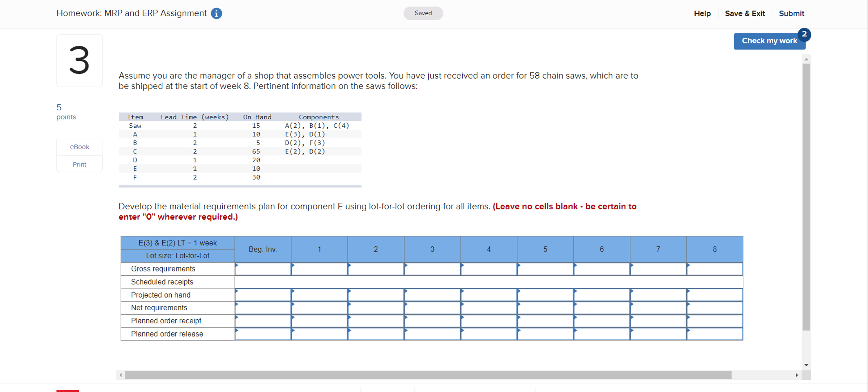Click the vertical scrollbar up arrow
868x392 pixels.
pyautogui.click(x=806, y=59)
